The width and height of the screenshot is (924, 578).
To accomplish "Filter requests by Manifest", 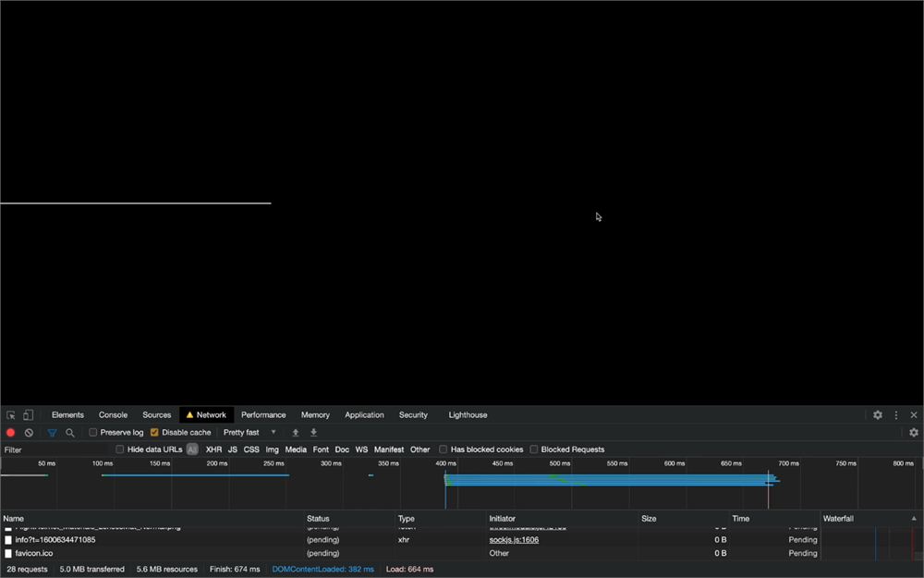I will 389,449.
